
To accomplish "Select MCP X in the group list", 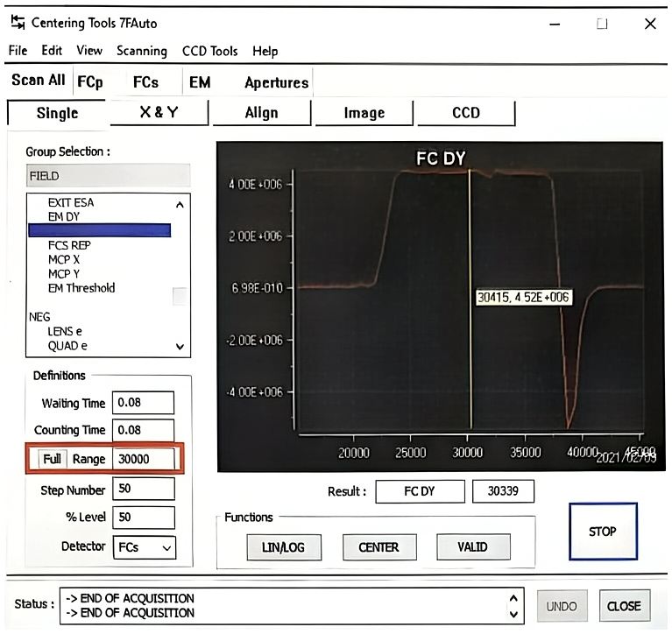I will point(64,259).
